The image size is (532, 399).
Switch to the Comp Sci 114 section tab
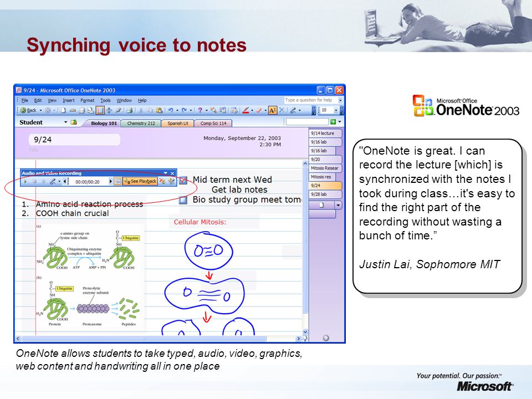click(213, 123)
